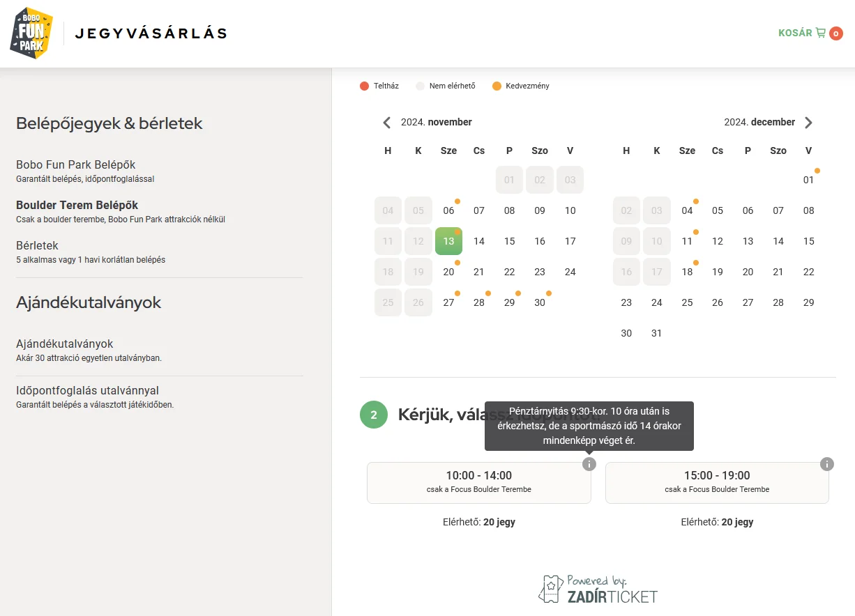Select November 14 date

coord(479,241)
